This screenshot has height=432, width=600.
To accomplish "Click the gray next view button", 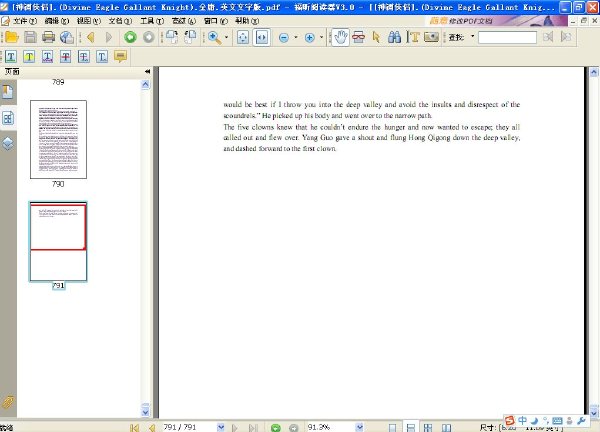I will click(149, 37).
